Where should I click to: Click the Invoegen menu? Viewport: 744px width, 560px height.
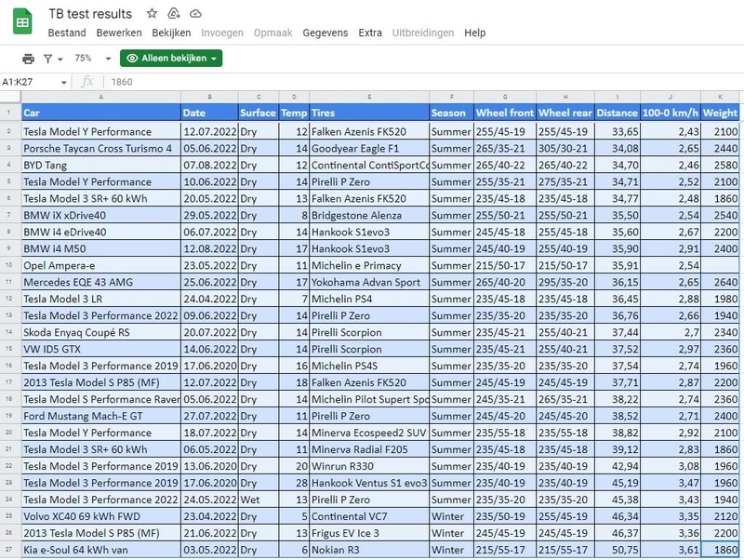point(222,33)
